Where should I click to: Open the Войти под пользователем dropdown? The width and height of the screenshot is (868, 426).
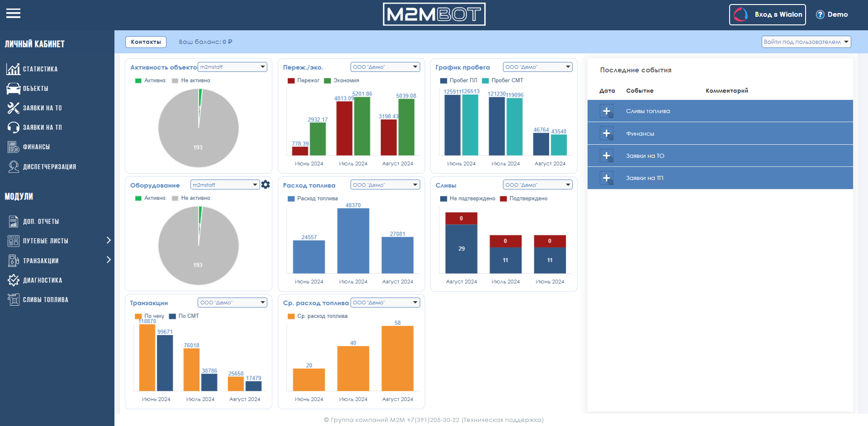click(806, 42)
